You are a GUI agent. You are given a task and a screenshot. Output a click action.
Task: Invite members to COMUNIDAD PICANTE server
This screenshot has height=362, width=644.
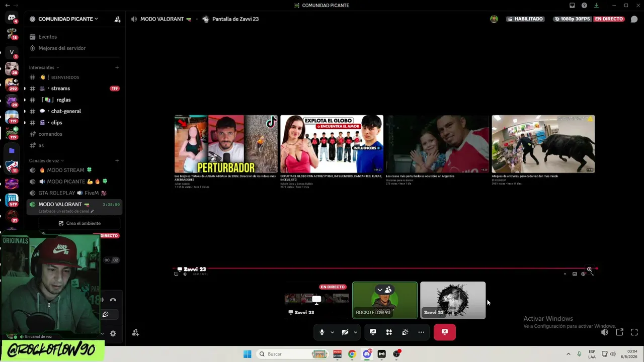tap(117, 19)
